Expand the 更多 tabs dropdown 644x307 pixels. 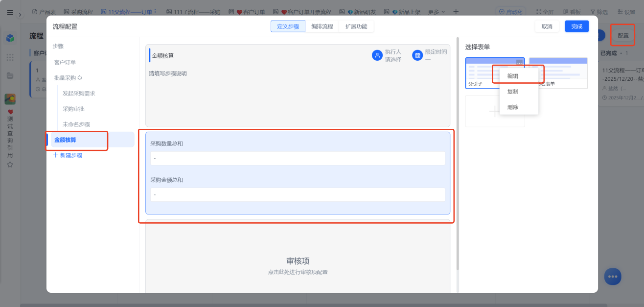pyautogui.click(x=437, y=11)
